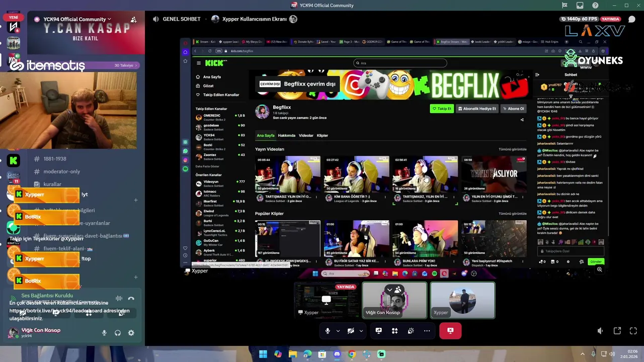Screen dimensions: 644x362
Task: Select Xypper stream thumbnail marked YAYINDA
Action: coord(326,300)
